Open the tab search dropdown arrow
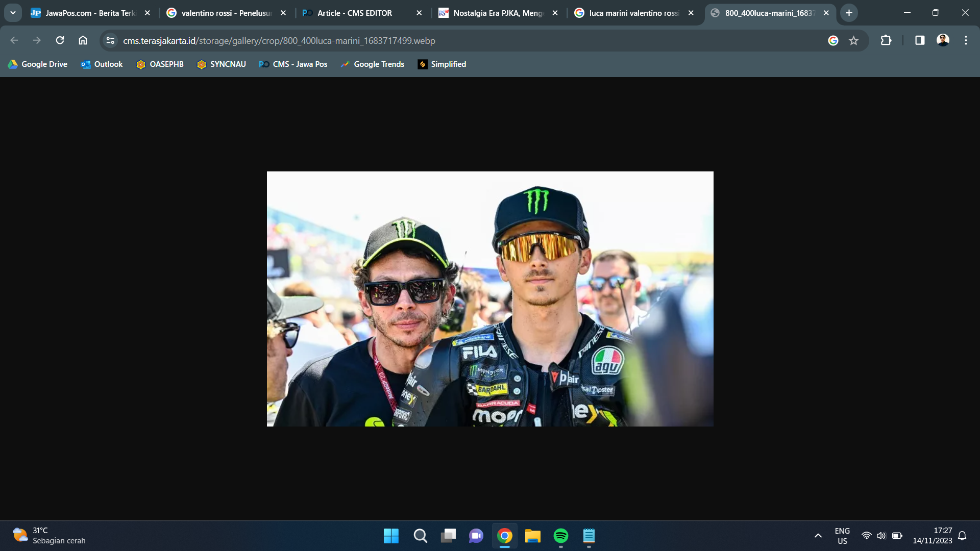This screenshot has height=551, width=980. coord(13,13)
